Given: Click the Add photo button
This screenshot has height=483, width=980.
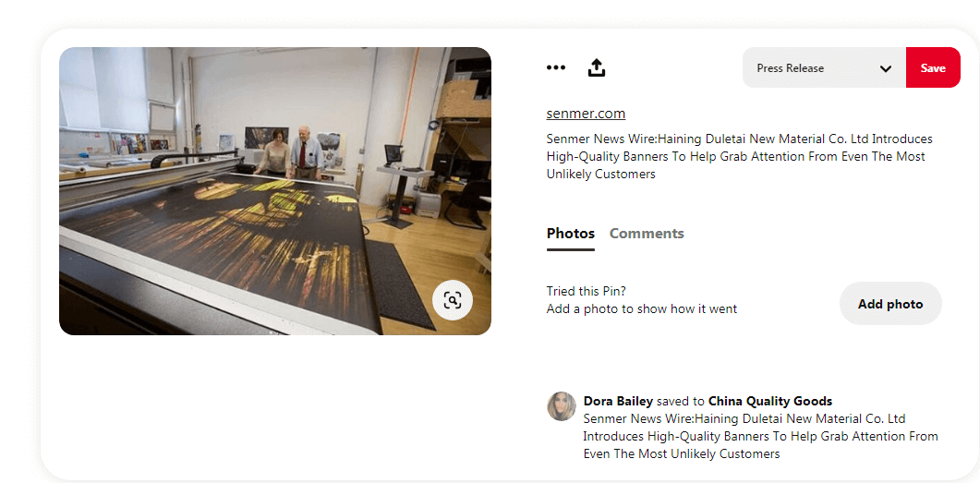Looking at the screenshot, I should pos(890,304).
